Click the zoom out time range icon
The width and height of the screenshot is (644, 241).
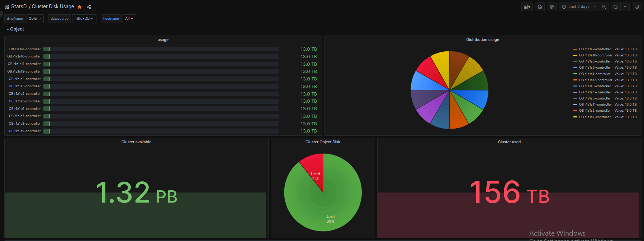pyautogui.click(x=604, y=7)
